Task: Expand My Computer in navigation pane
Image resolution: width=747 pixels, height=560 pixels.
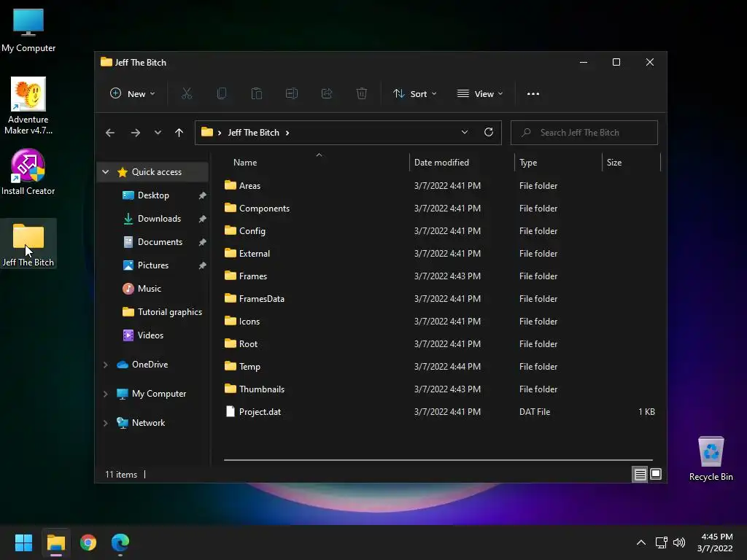Action: pyautogui.click(x=105, y=394)
